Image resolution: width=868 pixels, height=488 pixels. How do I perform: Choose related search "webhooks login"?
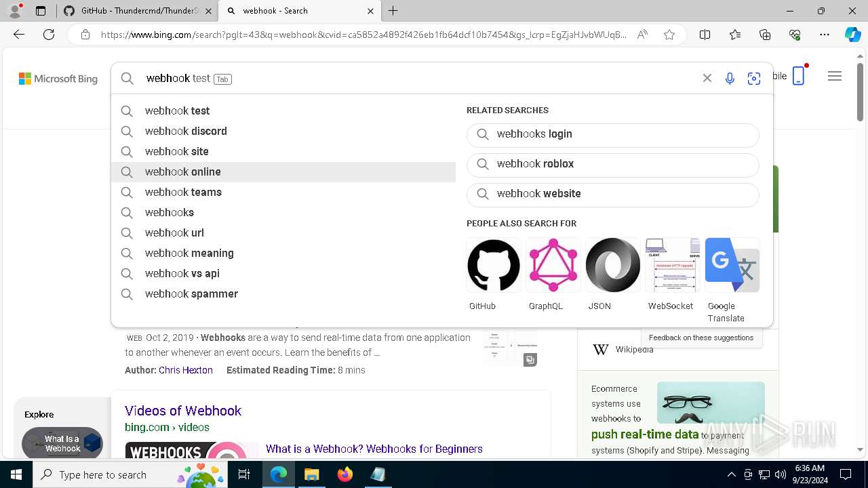click(x=612, y=134)
